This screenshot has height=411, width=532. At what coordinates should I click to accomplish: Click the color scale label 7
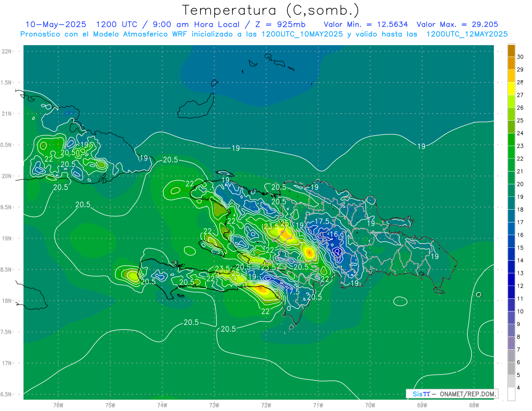coord(519,350)
